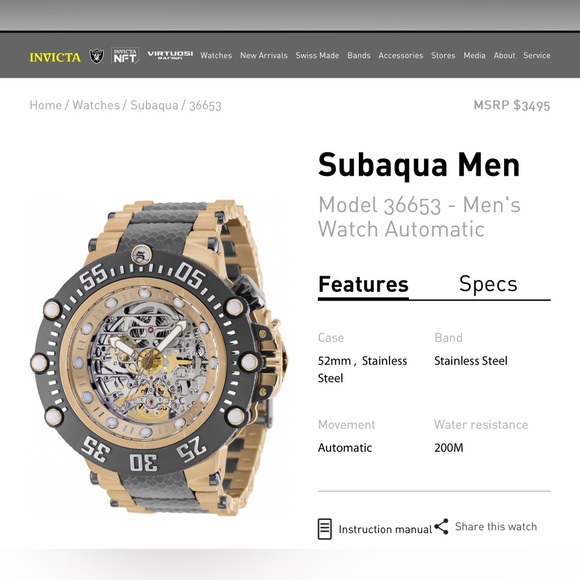
Task: Open the Raiders shield logo
Action: click(x=96, y=56)
